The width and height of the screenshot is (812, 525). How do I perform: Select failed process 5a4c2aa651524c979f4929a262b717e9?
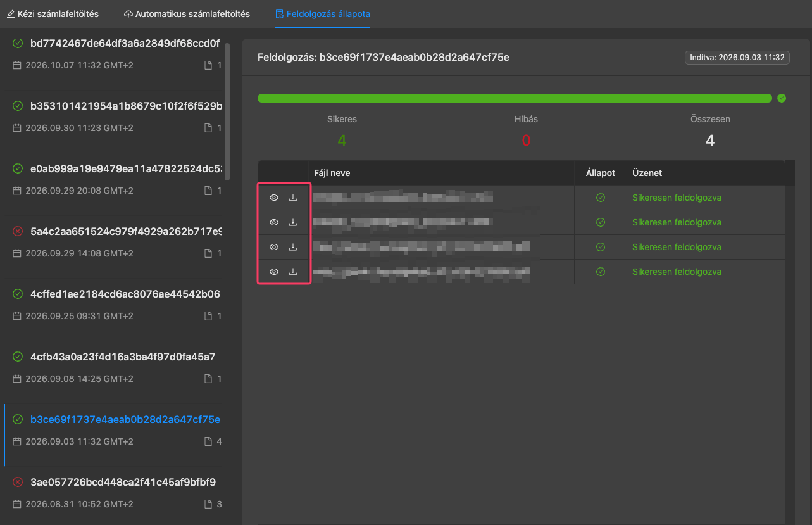117,243
